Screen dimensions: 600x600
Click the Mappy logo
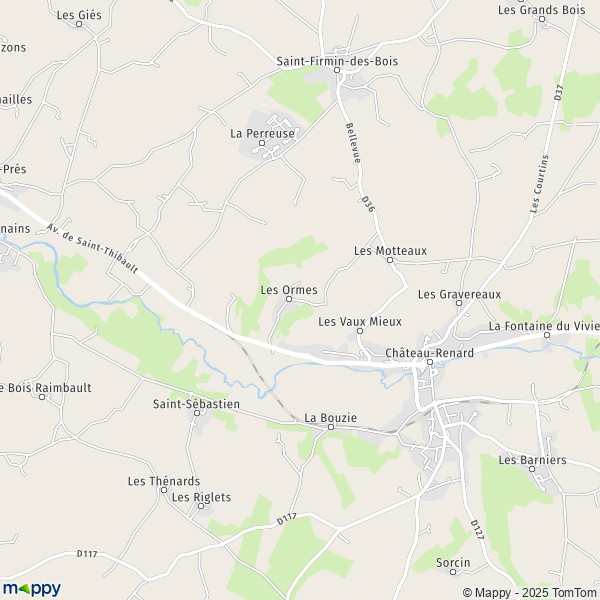pyautogui.click(x=32, y=589)
